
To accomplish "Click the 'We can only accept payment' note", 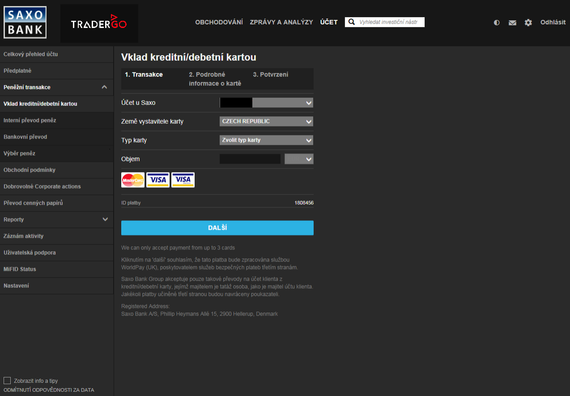I will pyautogui.click(x=178, y=248).
